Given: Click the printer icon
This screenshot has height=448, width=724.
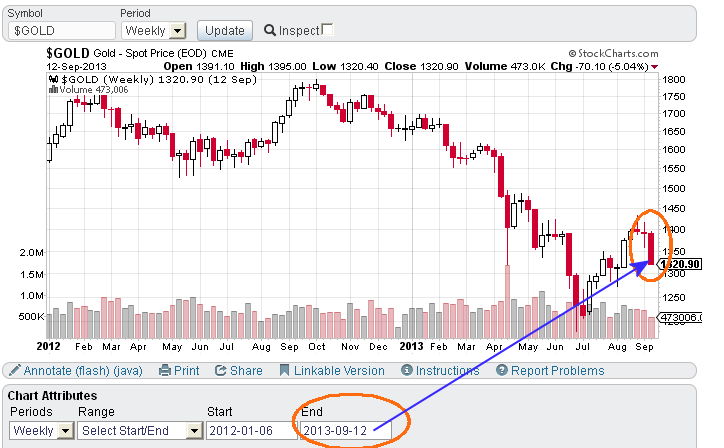Looking at the screenshot, I should 165,370.
